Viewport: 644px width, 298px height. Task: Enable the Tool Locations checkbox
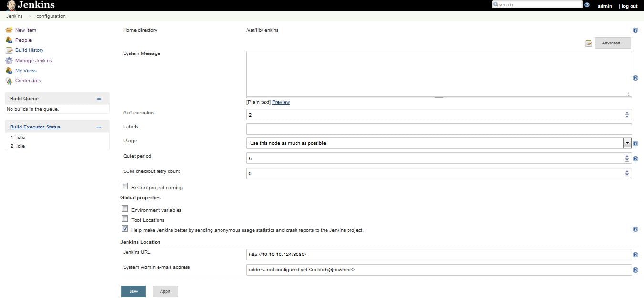click(125, 219)
